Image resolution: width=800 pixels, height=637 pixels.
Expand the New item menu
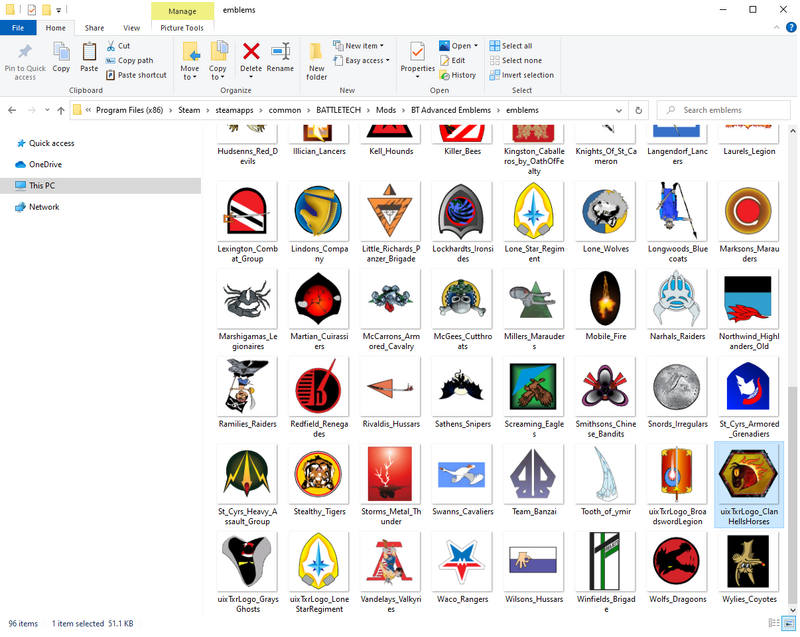[358, 46]
